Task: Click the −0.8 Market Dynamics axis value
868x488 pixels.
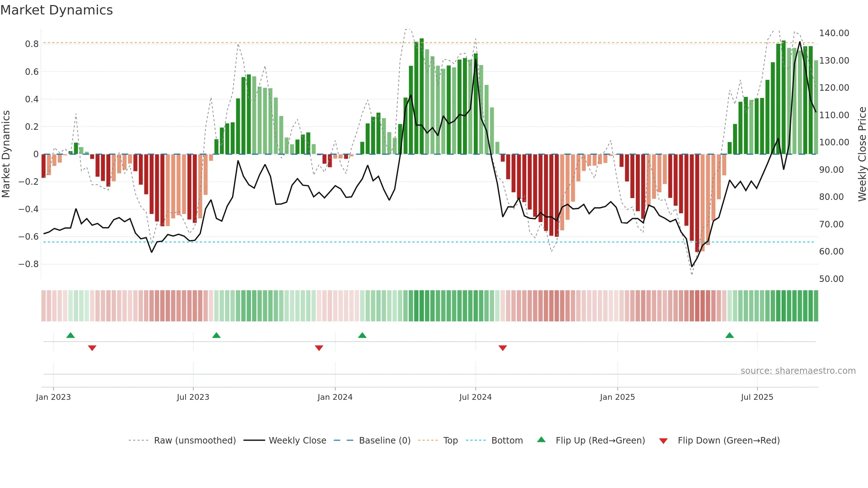Action: point(29,264)
